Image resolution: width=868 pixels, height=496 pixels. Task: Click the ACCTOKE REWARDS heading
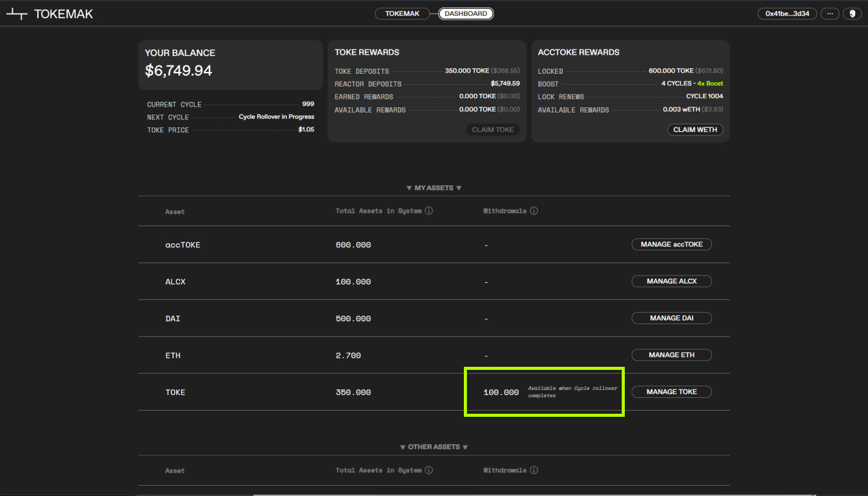click(578, 52)
